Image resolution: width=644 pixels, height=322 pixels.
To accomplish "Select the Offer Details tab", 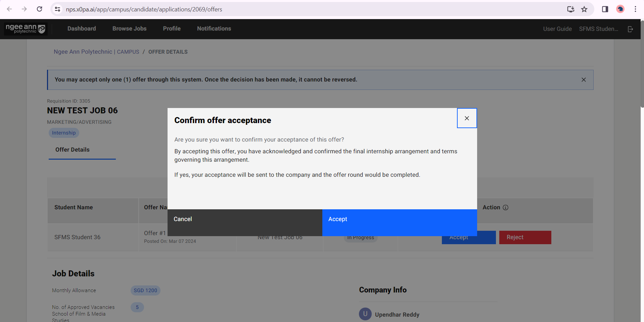I will (x=72, y=150).
